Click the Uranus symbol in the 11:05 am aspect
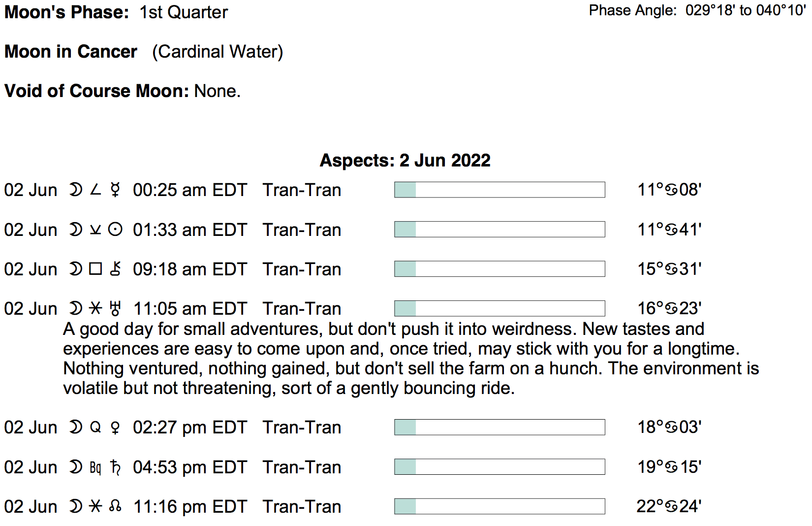Screen dimensions: 812x526 click(116, 308)
